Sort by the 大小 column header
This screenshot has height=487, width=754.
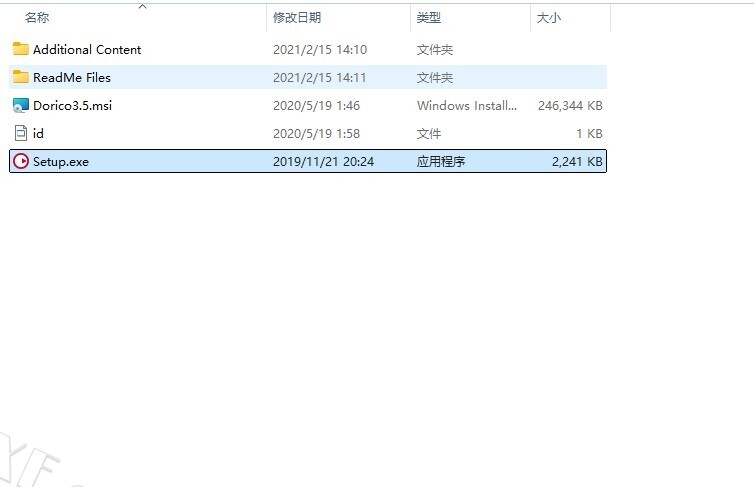[549, 18]
